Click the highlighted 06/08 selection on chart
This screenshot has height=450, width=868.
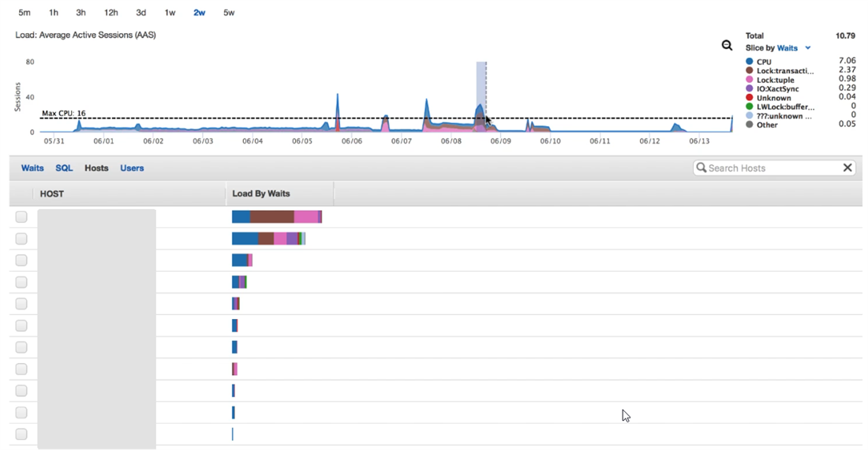tap(481, 96)
